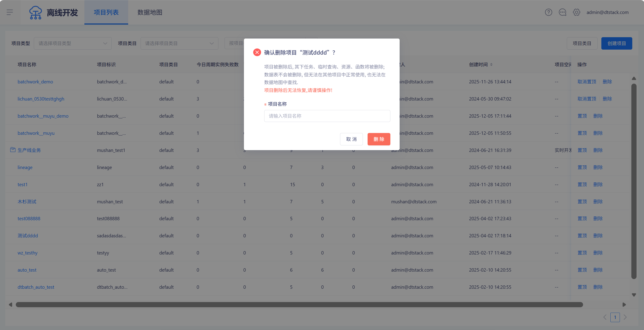
Task: Sort by 创建时间 column arrows
Action: point(491,64)
